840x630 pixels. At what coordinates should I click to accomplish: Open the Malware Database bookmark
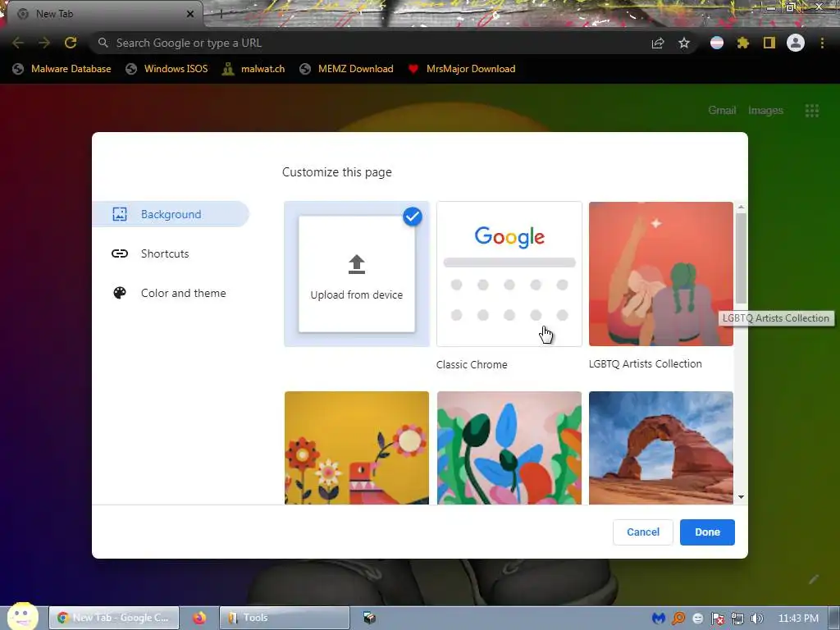pyautogui.click(x=62, y=69)
